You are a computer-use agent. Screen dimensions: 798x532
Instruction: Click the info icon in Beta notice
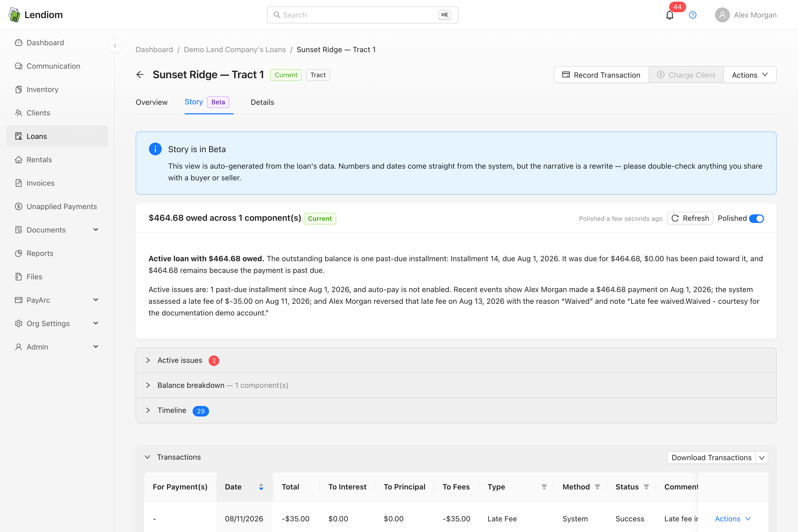point(155,149)
